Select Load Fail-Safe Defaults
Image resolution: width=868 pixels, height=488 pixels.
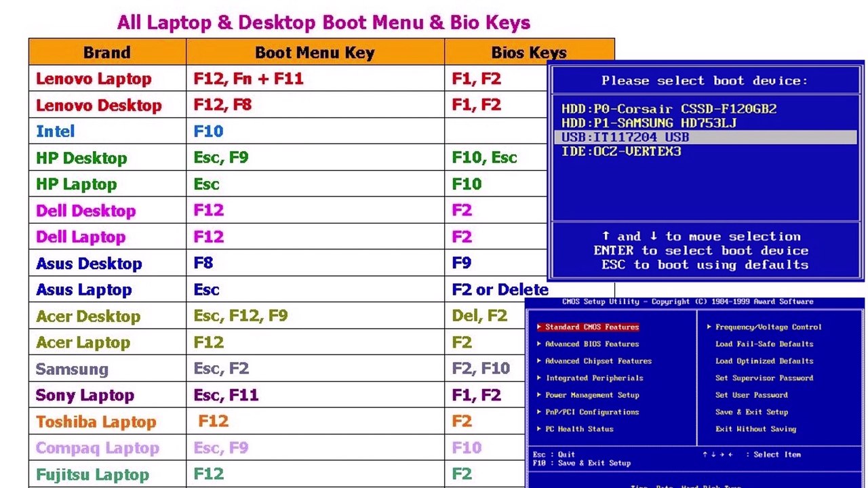click(764, 344)
